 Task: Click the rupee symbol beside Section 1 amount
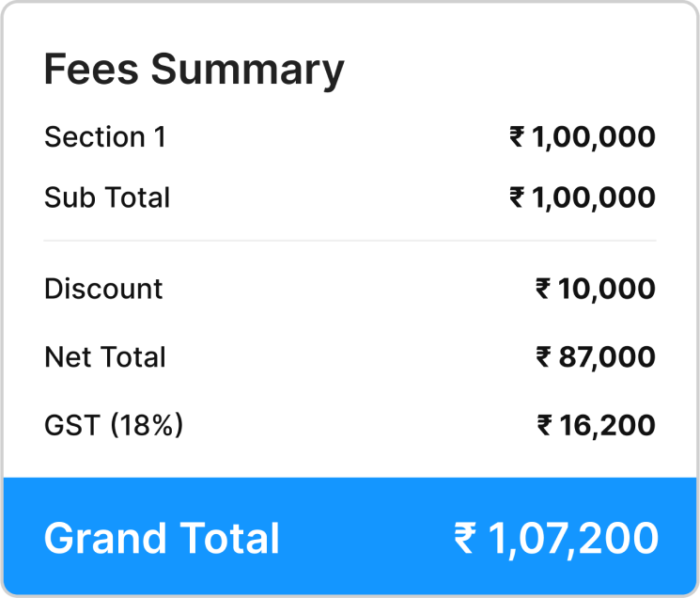pos(517,136)
